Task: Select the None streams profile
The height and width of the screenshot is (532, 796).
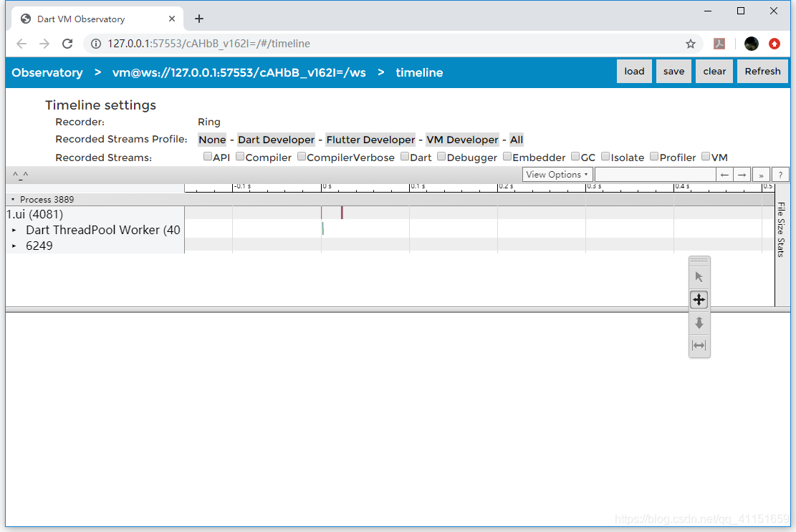Action: click(x=212, y=140)
